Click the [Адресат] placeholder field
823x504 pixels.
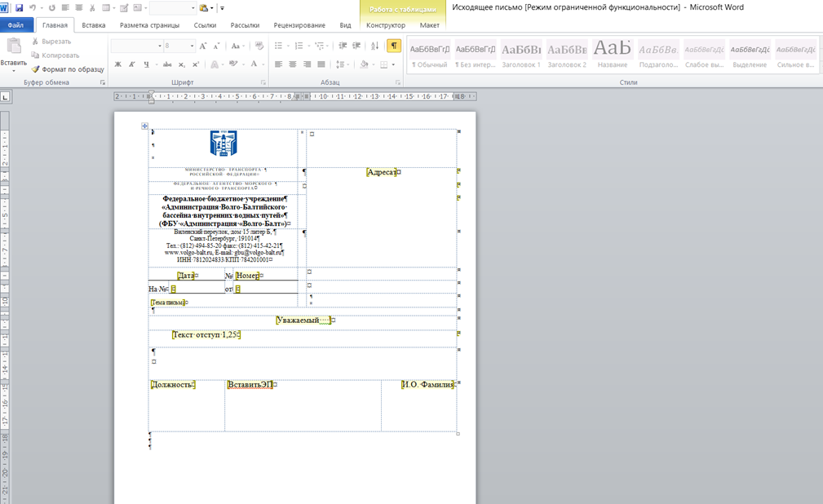382,172
